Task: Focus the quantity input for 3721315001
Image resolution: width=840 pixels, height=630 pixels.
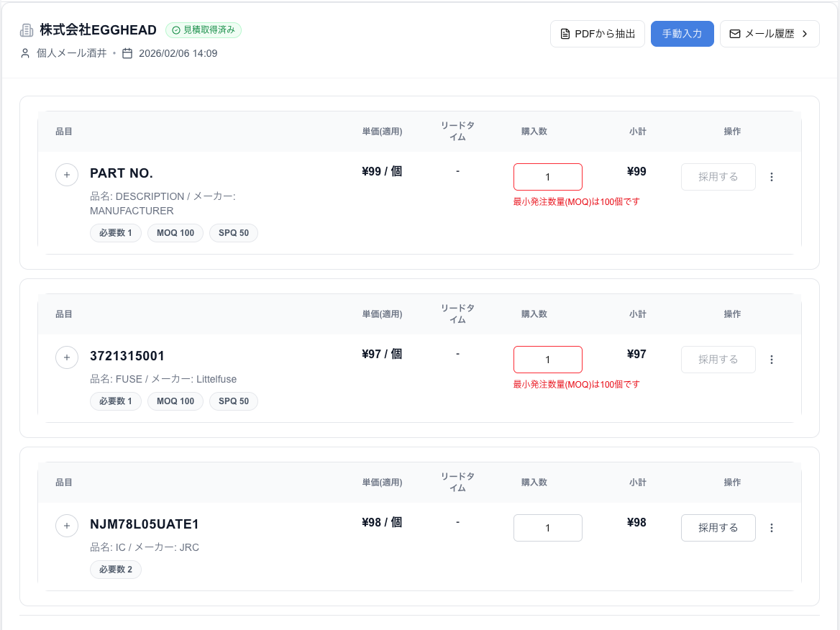Action: [x=547, y=360]
